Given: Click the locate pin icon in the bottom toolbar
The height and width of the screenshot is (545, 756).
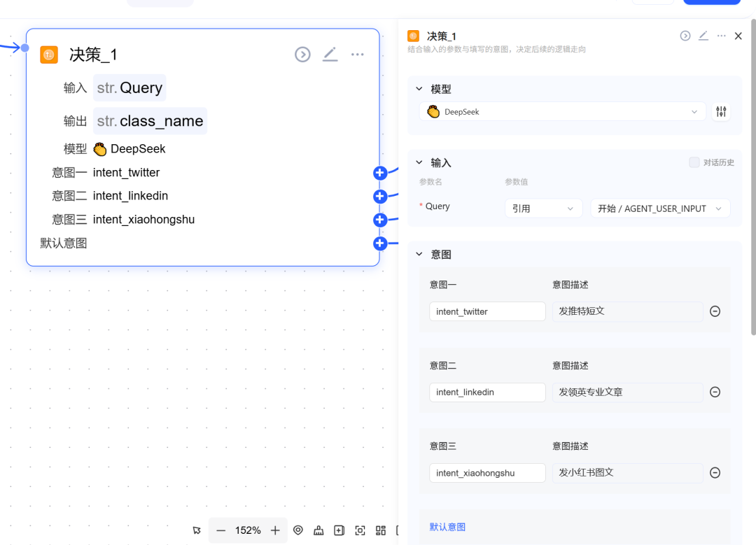Looking at the screenshot, I should 298,531.
